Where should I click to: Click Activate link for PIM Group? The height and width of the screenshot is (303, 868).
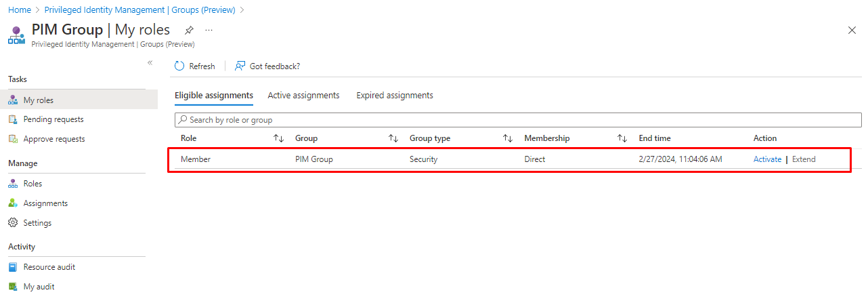(767, 159)
